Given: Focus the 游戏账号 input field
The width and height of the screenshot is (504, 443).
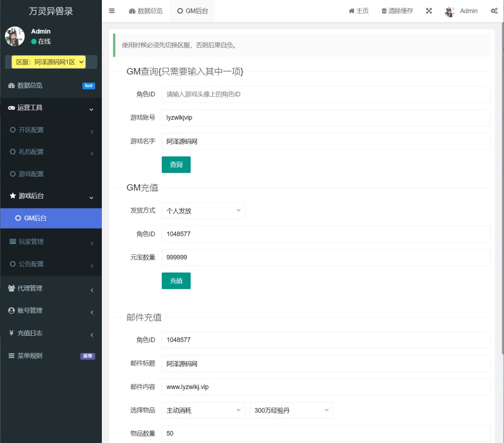Looking at the screenshot, I should pyautogui.click(x=326, y=118).
